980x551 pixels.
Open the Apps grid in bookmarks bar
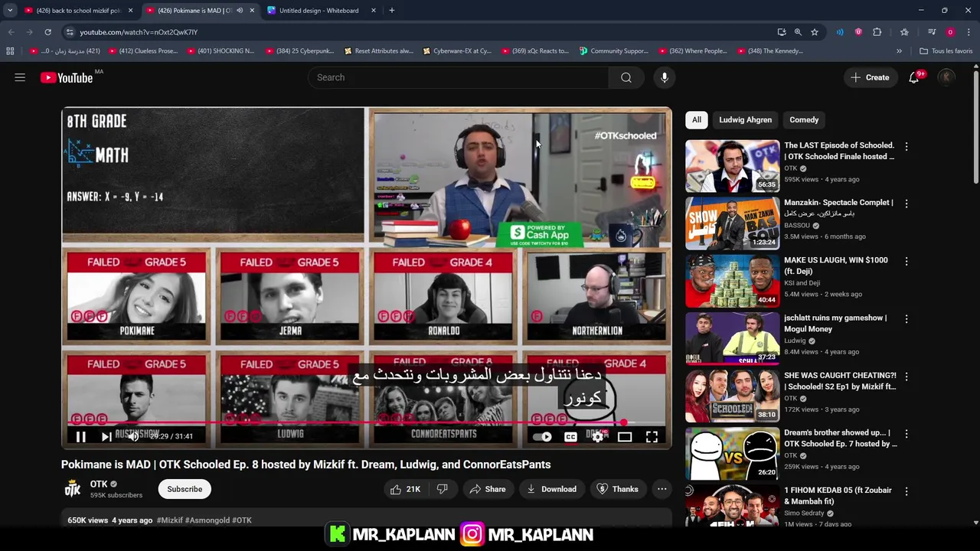10,51
